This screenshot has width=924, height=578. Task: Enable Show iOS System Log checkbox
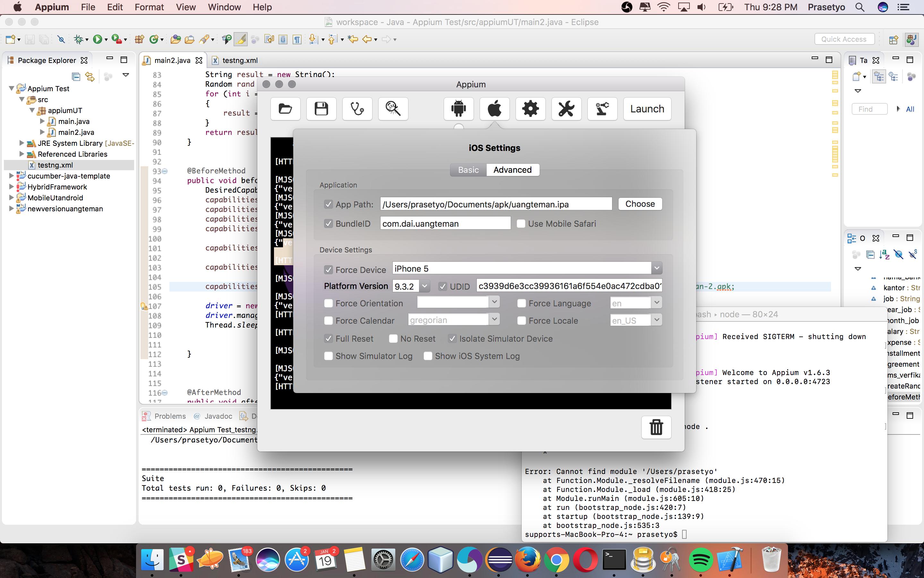coord(428,356)
